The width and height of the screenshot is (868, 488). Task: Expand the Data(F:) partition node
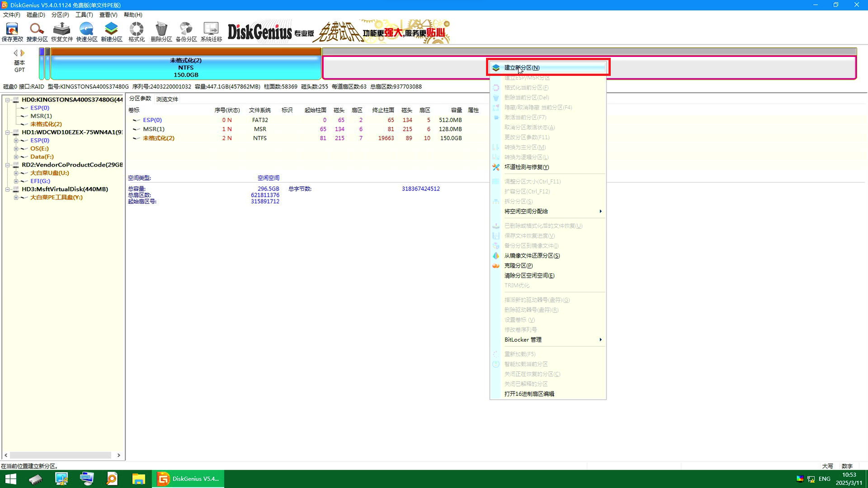pos(16,157)
